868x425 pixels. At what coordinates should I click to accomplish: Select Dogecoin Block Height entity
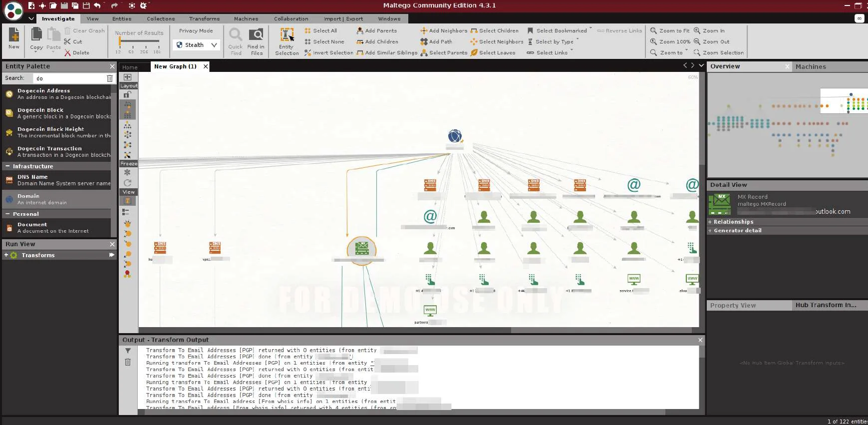[57, 132]
